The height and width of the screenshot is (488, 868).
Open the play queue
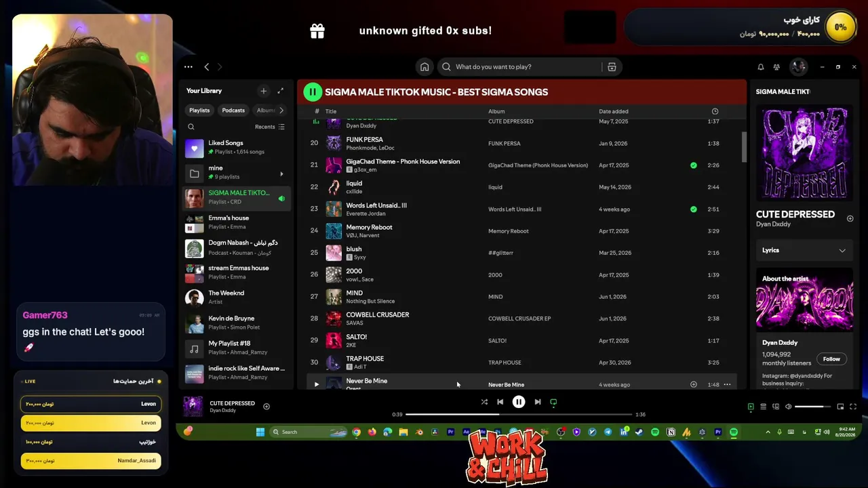[x=763, y=407]
